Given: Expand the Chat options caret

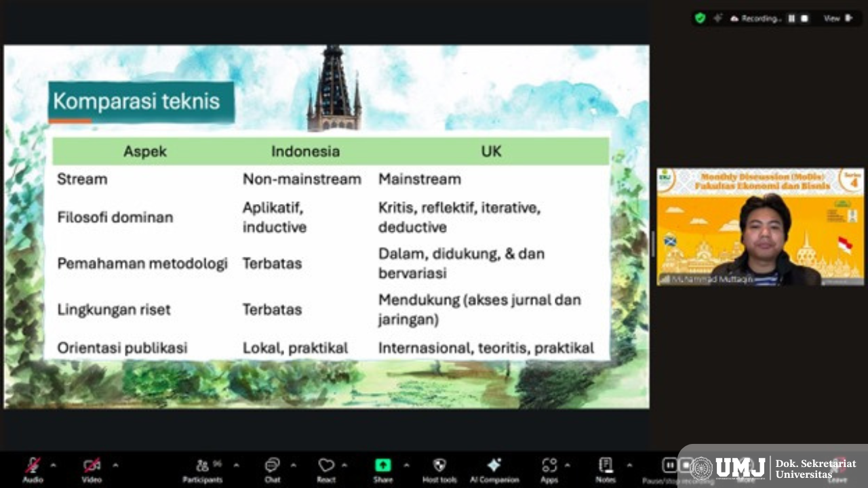Looking at the screenshot, I should click(x=293, y=465).
